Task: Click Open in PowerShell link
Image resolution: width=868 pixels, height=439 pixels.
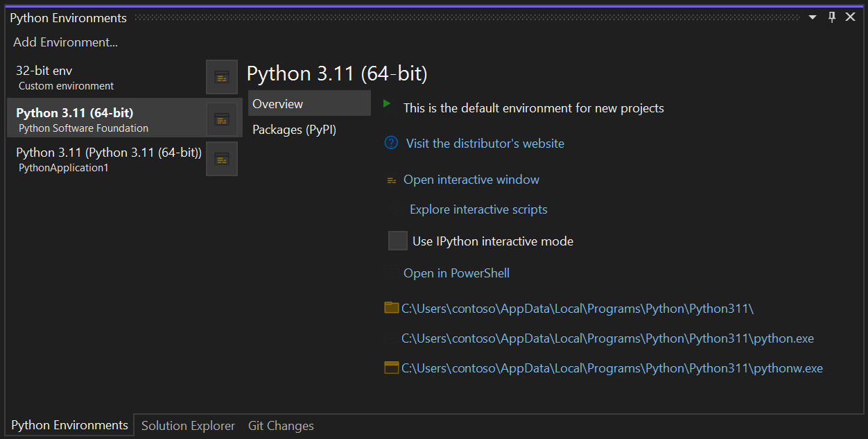Action: (456, 273)
